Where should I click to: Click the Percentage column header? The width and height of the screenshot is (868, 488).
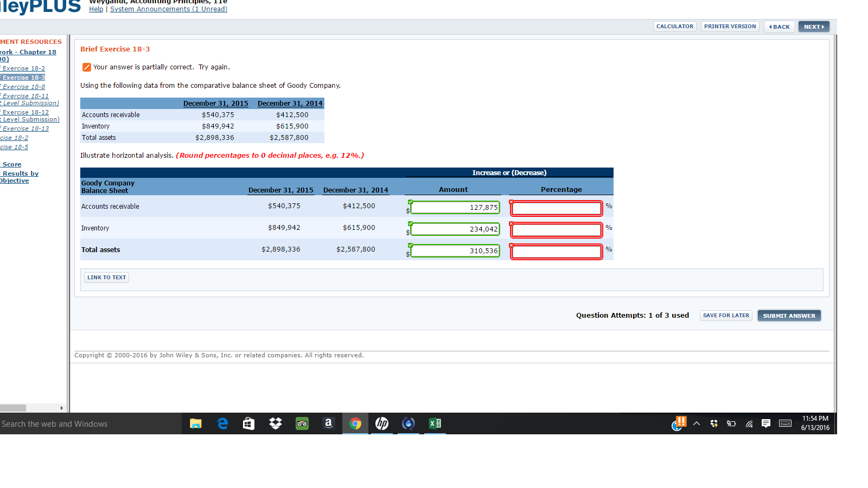coord(561,190)
